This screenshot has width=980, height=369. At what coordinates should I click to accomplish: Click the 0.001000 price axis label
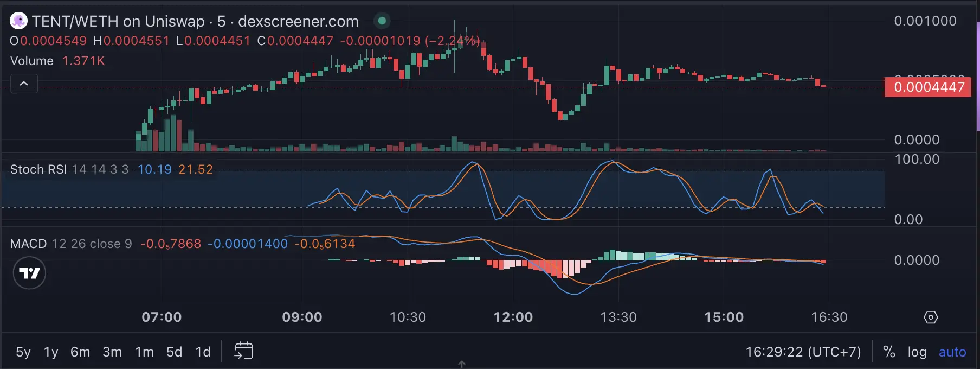[x=925, y=21]
